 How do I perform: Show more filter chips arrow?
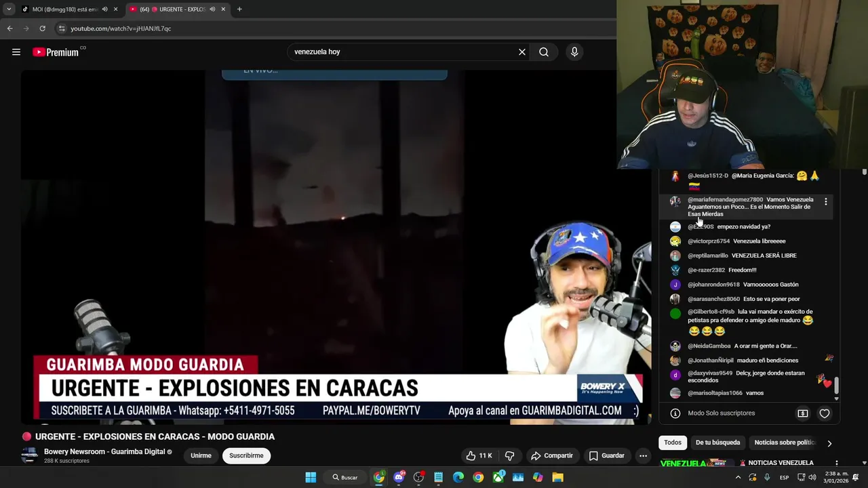pyautogui.click(x=829, y=443)
